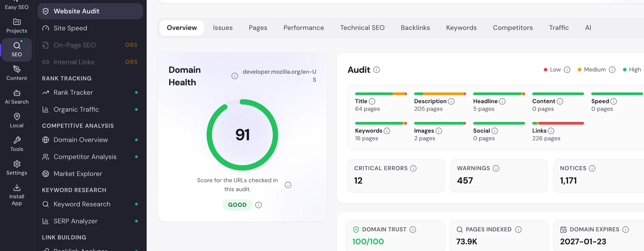
Task: Click the Domain Health score ring
Action: (242, 135)
